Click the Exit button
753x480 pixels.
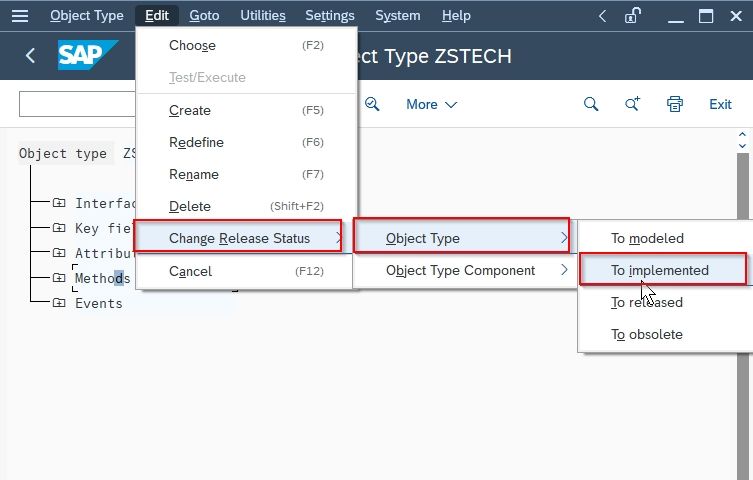pos(720,104)
